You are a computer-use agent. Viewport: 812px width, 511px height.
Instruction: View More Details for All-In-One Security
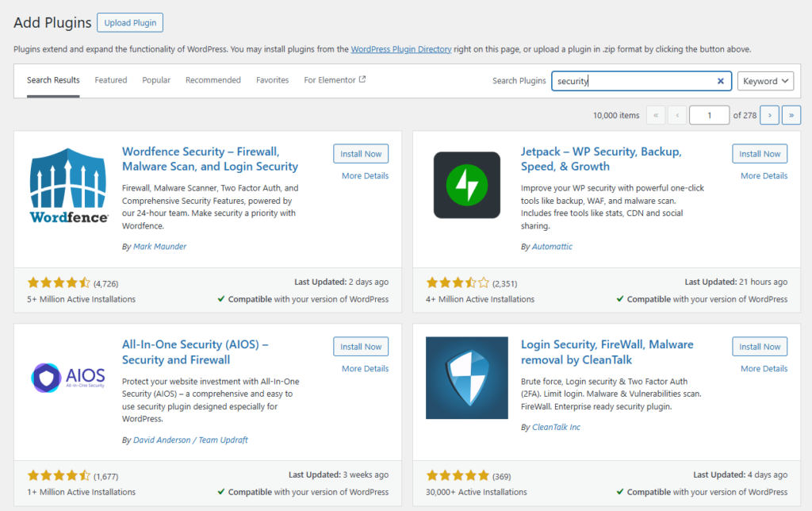pyautogui.click(x=365, y=369)
